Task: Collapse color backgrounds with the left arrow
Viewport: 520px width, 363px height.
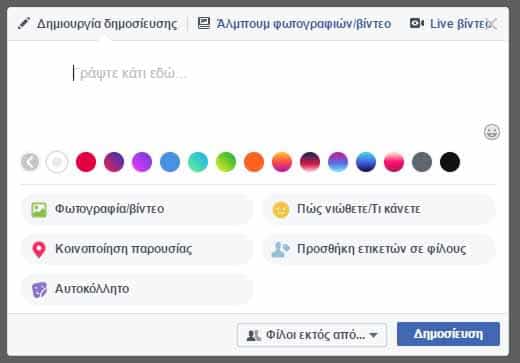Action: pos(30,162)
